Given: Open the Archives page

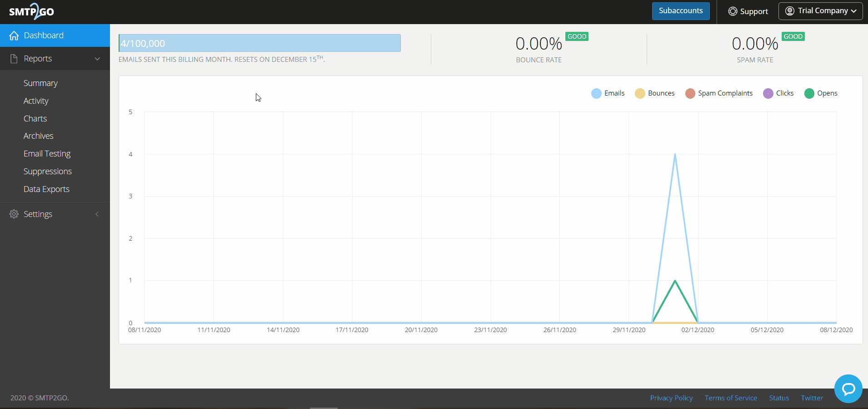Looking at the screenshot, I should tap(38, 136).
